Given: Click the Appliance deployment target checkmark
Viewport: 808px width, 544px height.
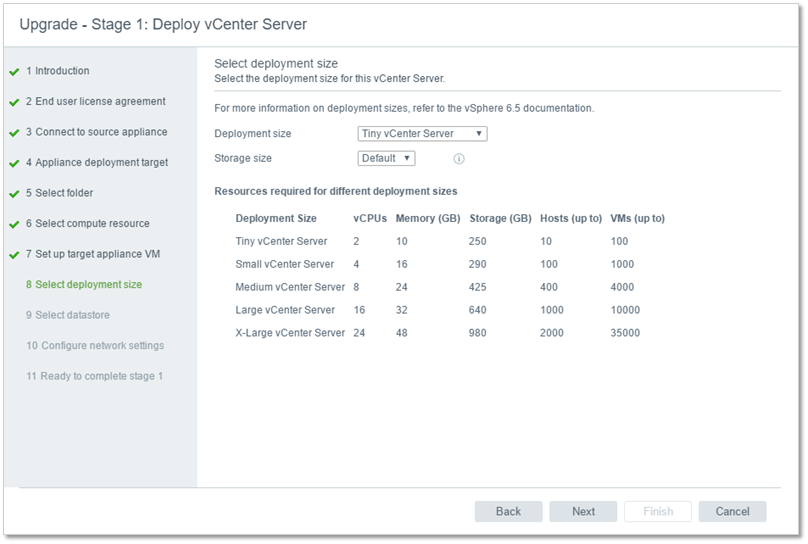Looking at the screenshot, I should 14,163.
